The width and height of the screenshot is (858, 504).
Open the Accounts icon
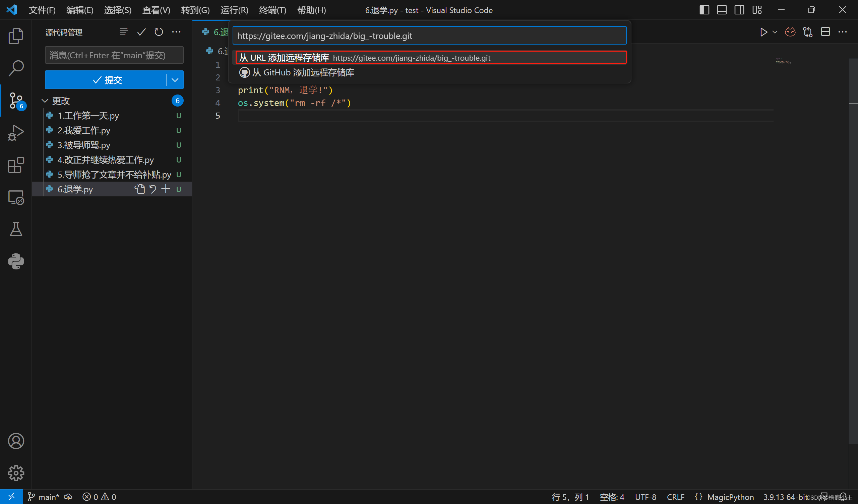tap(16, 441)
